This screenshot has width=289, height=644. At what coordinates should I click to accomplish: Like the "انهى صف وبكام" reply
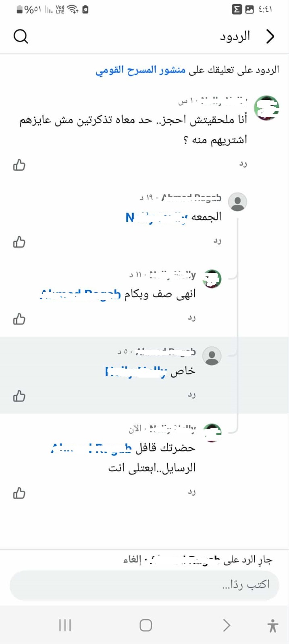[x=19, y=319]
